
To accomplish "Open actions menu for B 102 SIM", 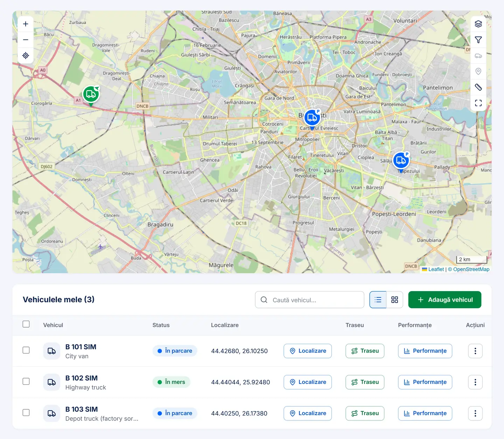I will (x=475, y=382).
